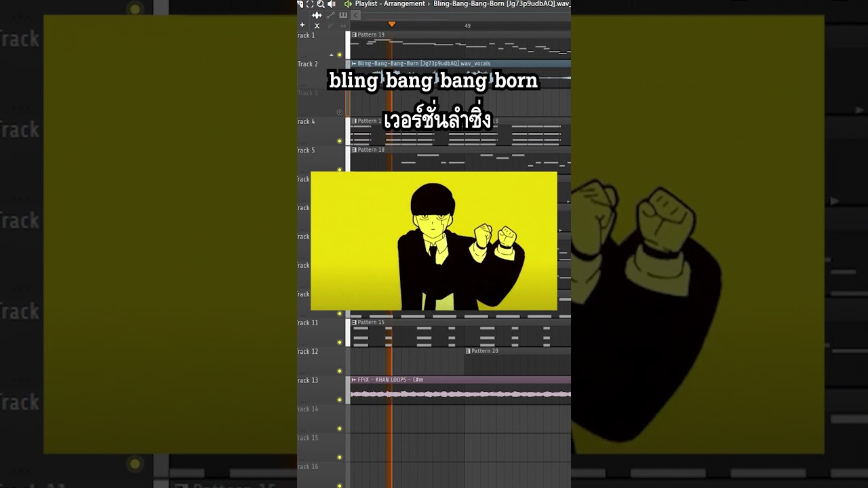Click the X icon in playlist toolbar
Viewport: 868px width, 488px height.
317,26
